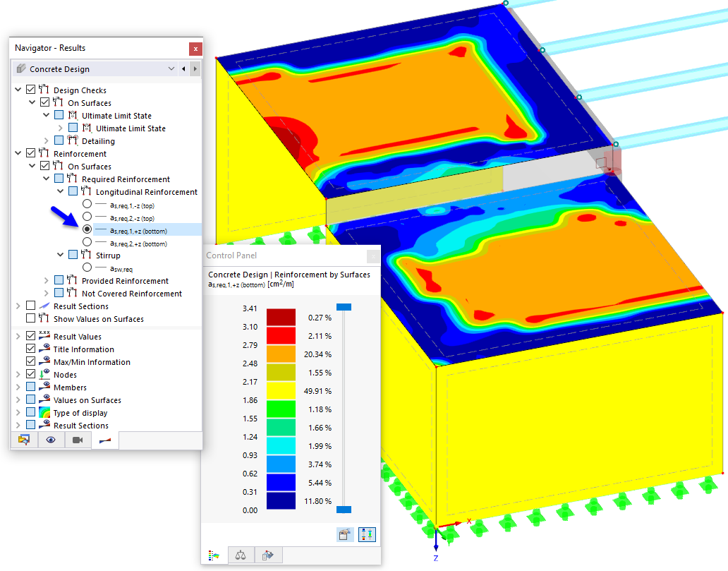Click the top handle of the range slider
Image resolution: width=728 pixels, height=571 pixels.
[344, 307]
